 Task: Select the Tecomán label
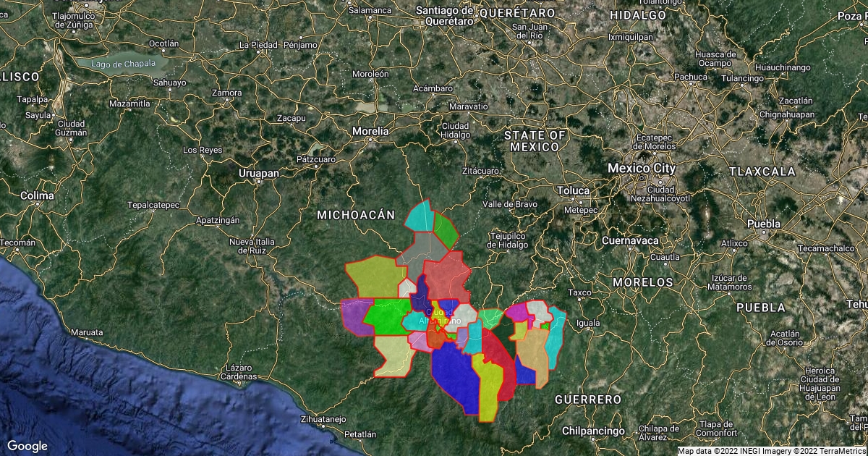[x=17, y=242]
